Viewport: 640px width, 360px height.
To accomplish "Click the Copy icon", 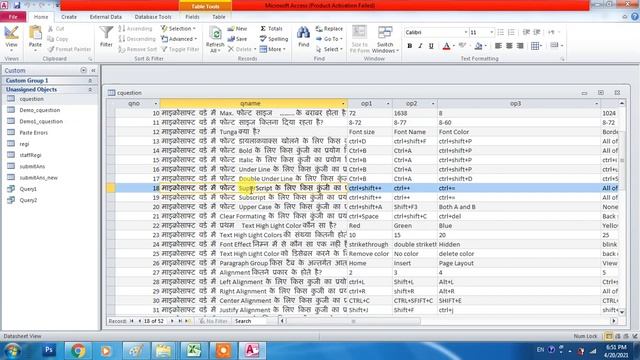I will 51,39.
